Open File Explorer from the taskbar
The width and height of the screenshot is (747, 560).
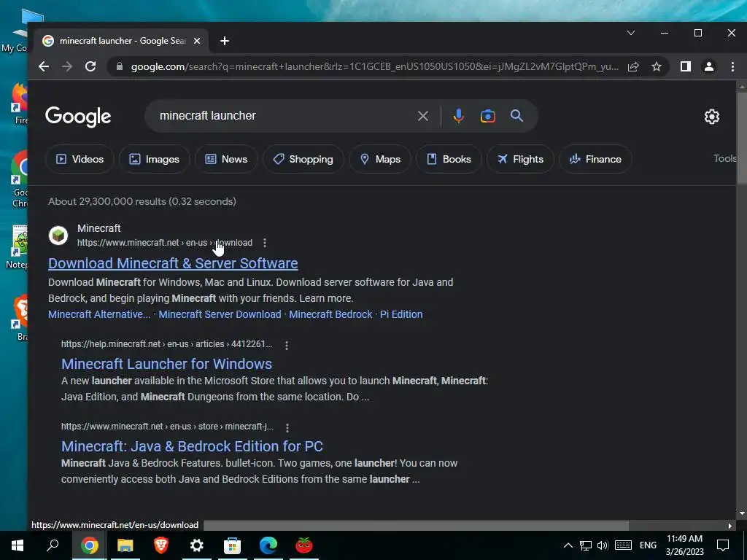point(125,545)
